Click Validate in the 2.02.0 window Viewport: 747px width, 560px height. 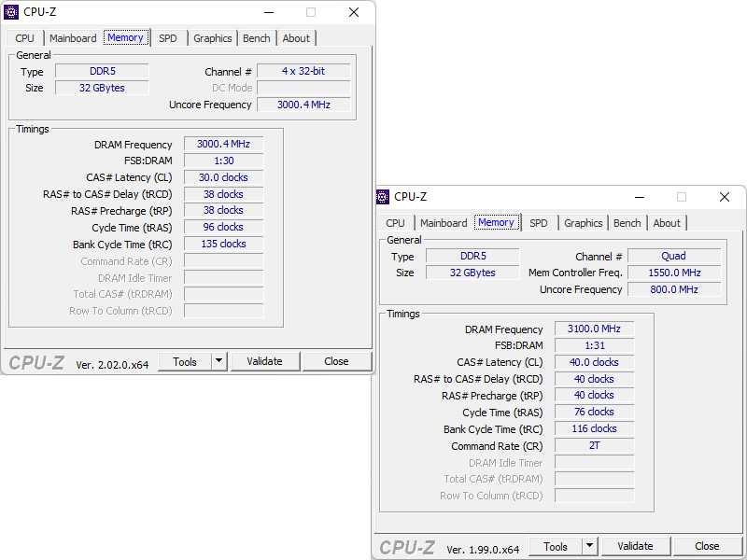click(265, 362)
